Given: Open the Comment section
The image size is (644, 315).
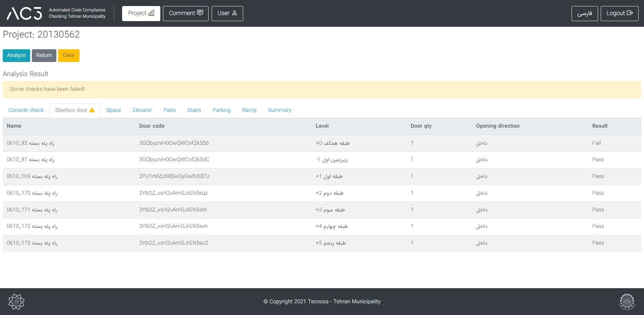Looking at the screenshot, I should coord(185,13).
